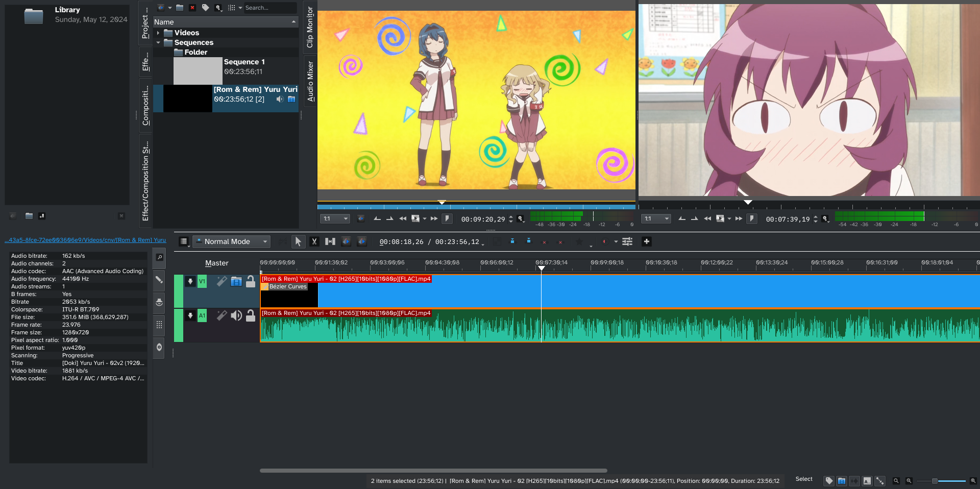Set zone out point in project monitor
The width and height of the screenshot is (980, 489).
tap(694, 218)
